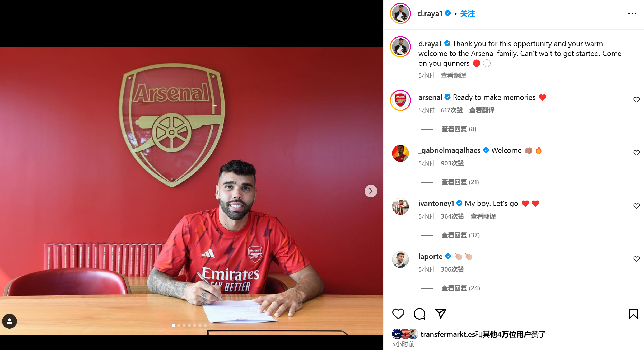The width and height of the screenshot is (644, 350).
Task: Open arsenal commenter profile picture
Action: coord(400,100)
